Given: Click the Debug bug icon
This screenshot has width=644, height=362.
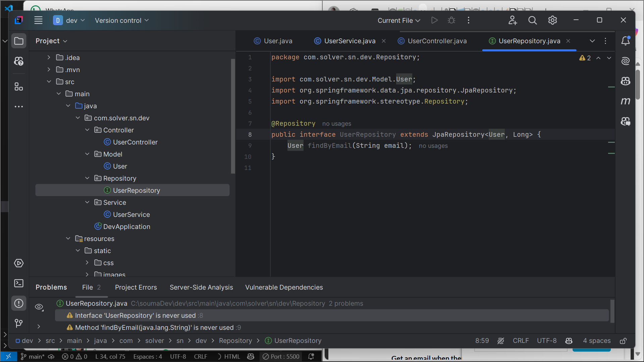Looking at the screenshot, I should (451, 20).
